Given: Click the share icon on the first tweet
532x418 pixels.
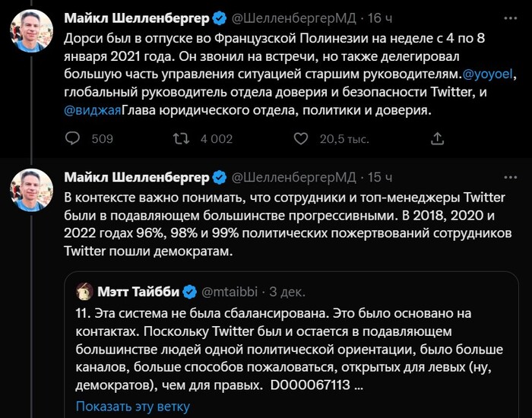Looking at the screenshot, I should click(437, 138).
